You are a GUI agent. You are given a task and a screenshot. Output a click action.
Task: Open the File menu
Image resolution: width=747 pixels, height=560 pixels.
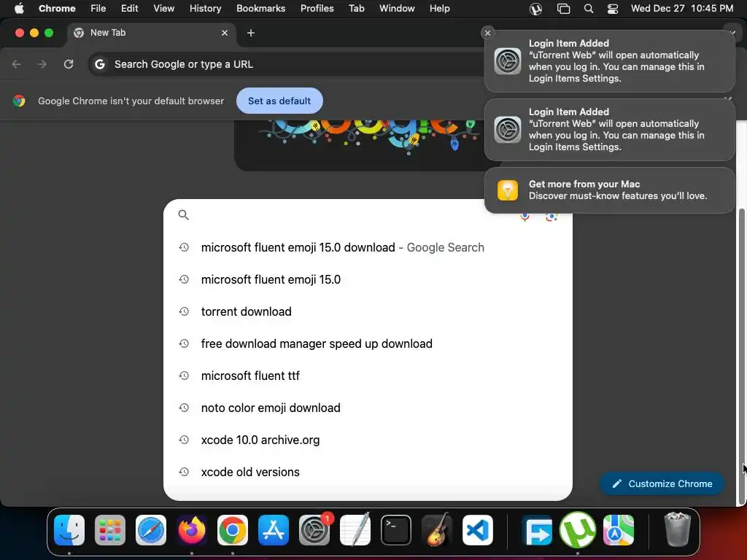click(x=98, y=9)
